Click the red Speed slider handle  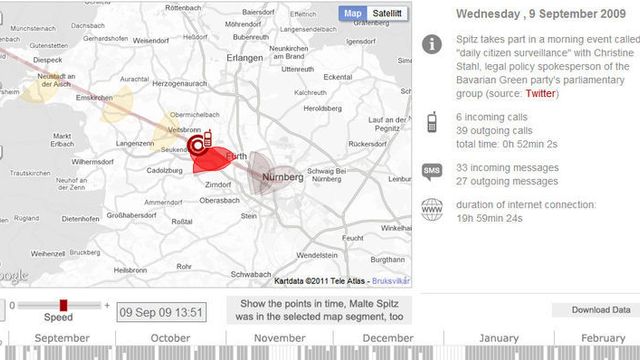point(63,305)
